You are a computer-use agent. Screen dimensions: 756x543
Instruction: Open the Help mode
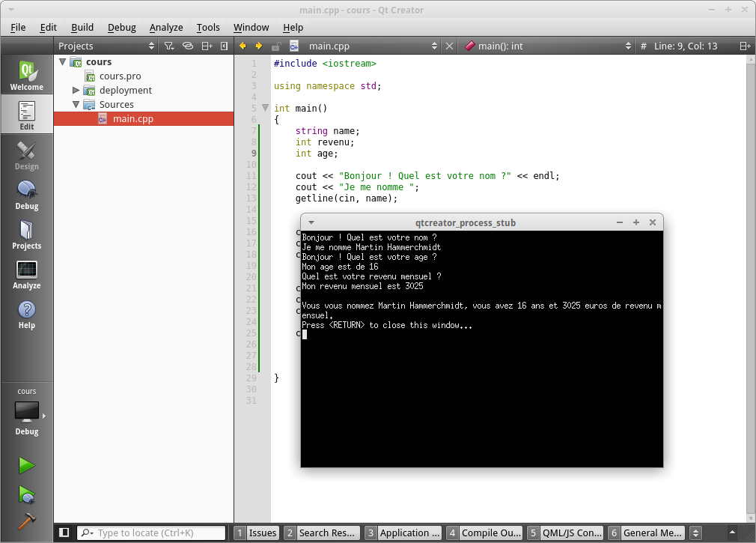pyautogui.click(x=26, y=314)
